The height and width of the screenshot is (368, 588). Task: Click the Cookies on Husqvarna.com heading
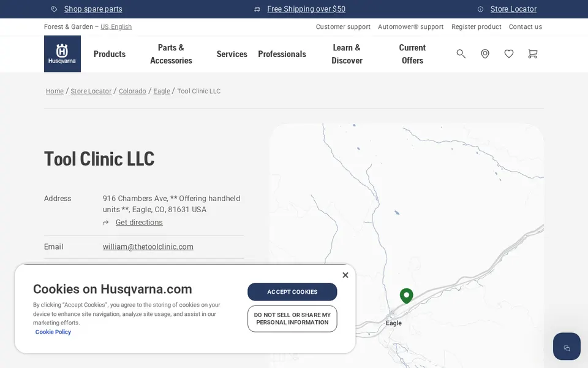113,289
